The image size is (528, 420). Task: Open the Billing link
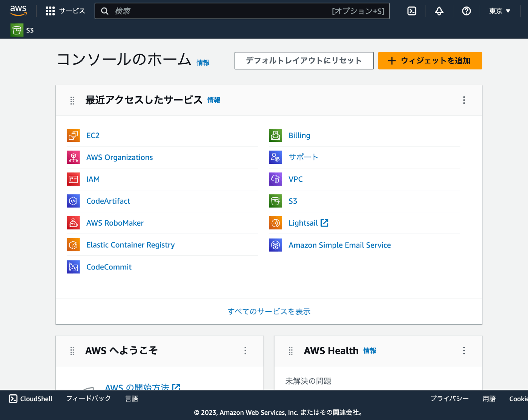pyautogui.click(x=299, y=135)
